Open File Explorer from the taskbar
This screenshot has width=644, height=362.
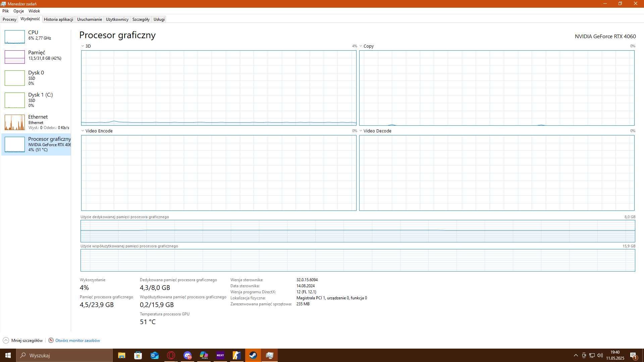click(121, 355)
